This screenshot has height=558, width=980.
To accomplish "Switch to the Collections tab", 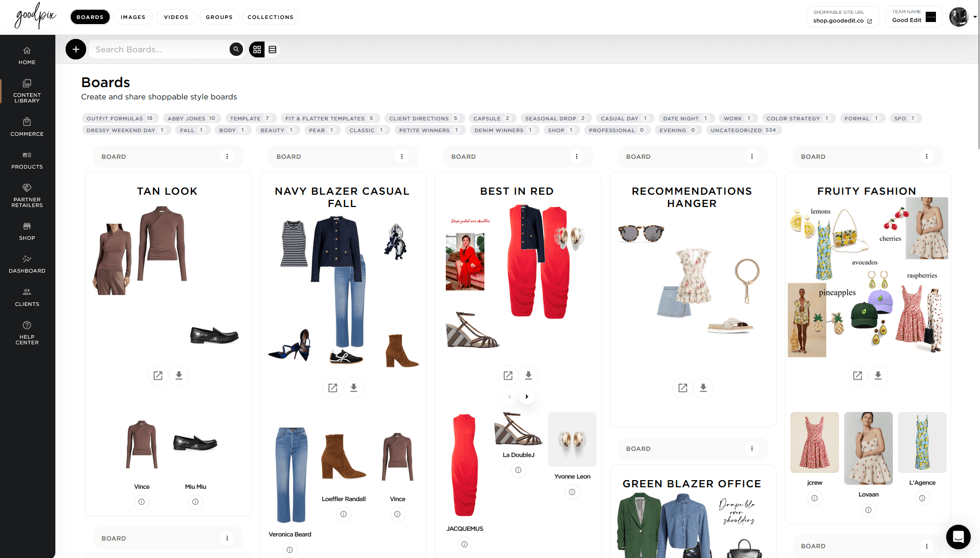I will point(270,17).
